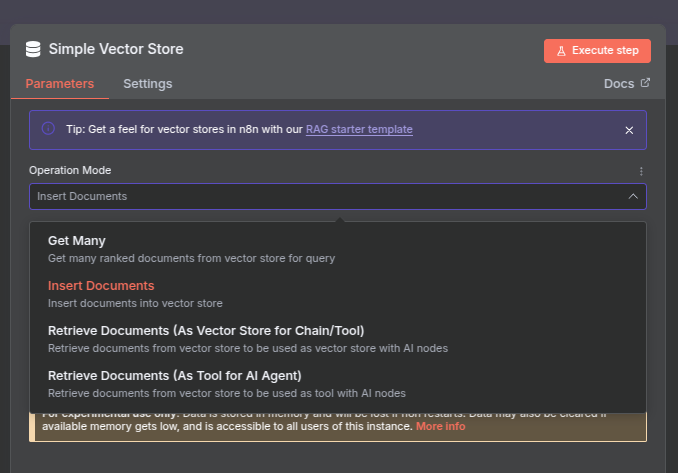Screen dimensions: 678x473
Task: Click the external link icon beside Docs
Action: point(645,83)
